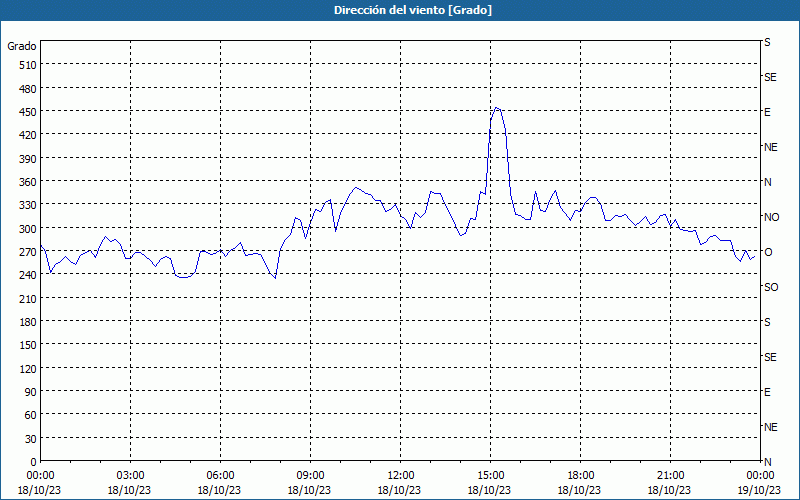Click the 18/10/23 date under 15:00

[x=489, y=490]
